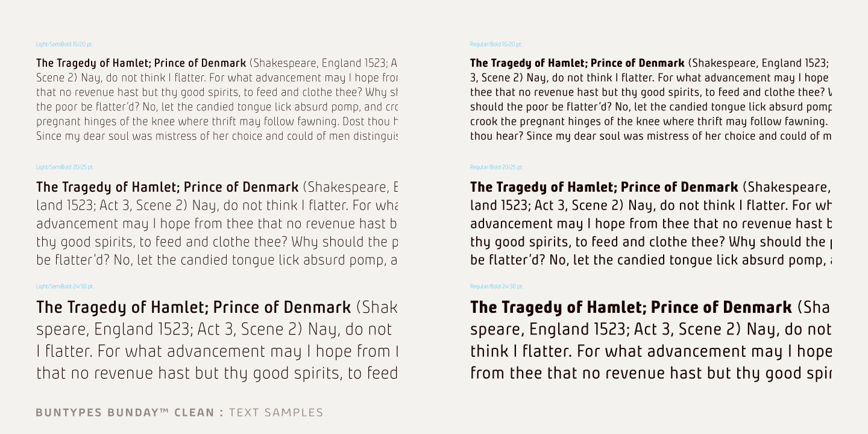Click the Hamlet heading in Regular/Bold 16/20 sample
Viewport: 868px width, 434px height.
point(577,63)
